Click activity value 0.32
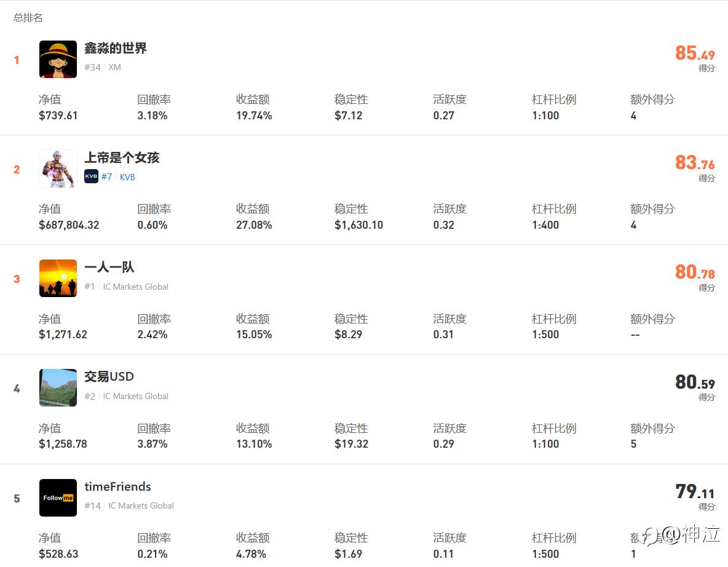728x567 pixels. coord(443,225)
